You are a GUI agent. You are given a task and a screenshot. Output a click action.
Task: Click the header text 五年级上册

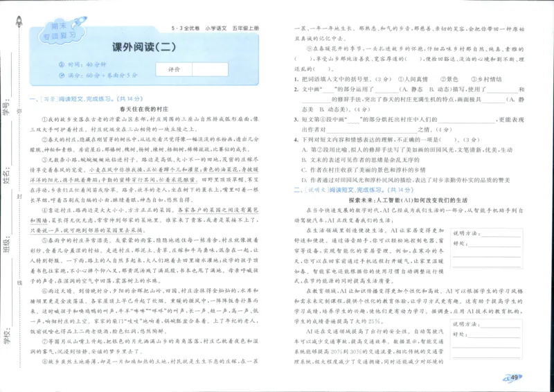(x=246, y=28)
